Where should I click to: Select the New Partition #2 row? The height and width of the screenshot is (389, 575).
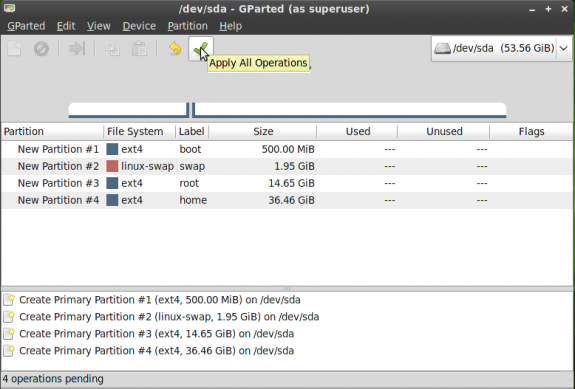[x=287, y=166]
